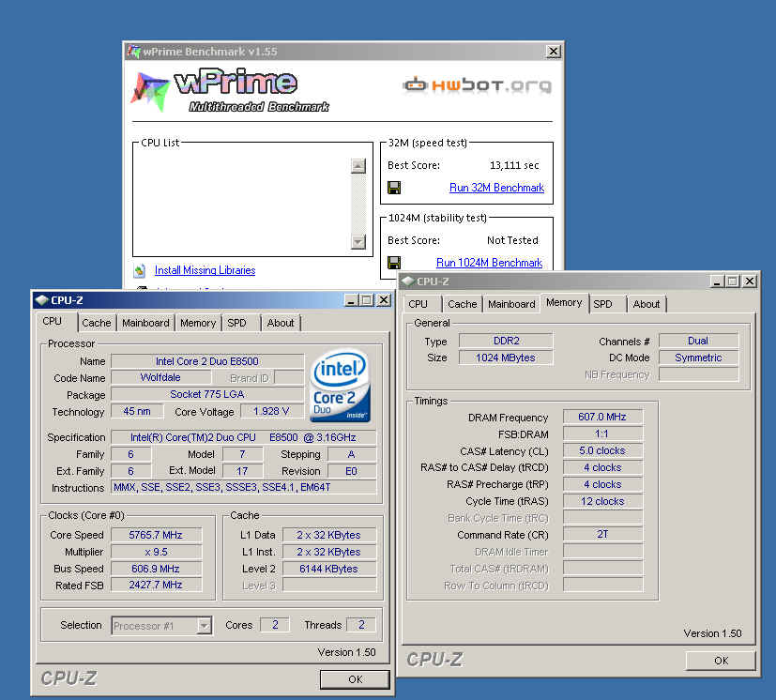
Task: Click the processor Name field
Action: (x=206, y=361)
